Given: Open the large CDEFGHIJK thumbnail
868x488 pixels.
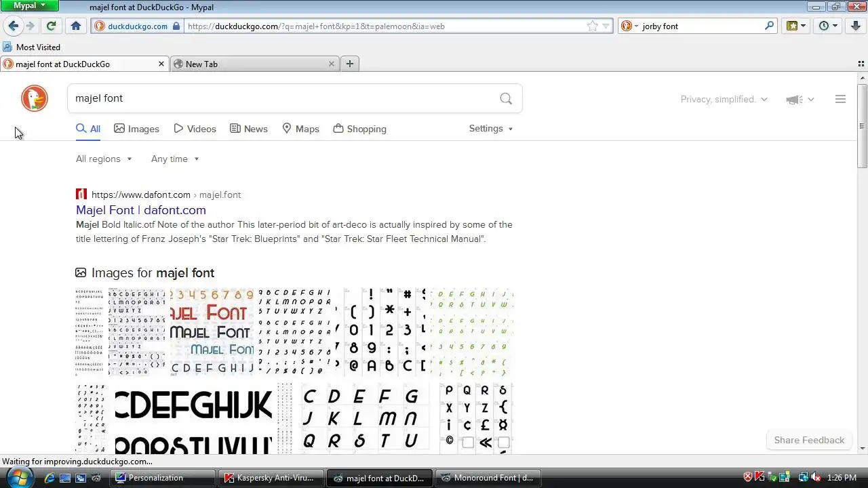Looking at the screenshot, I should point(193,419).
